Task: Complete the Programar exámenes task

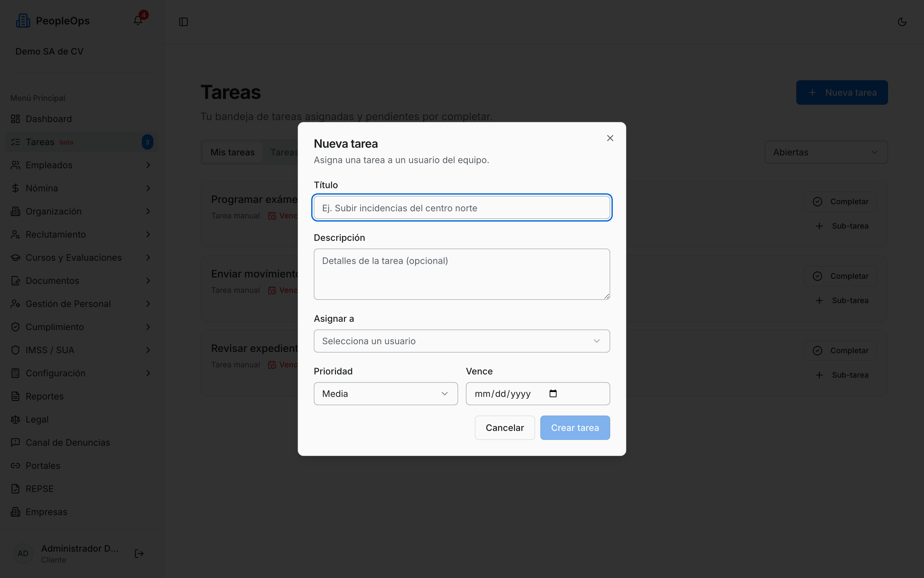Action: click(x=840, y=201)
